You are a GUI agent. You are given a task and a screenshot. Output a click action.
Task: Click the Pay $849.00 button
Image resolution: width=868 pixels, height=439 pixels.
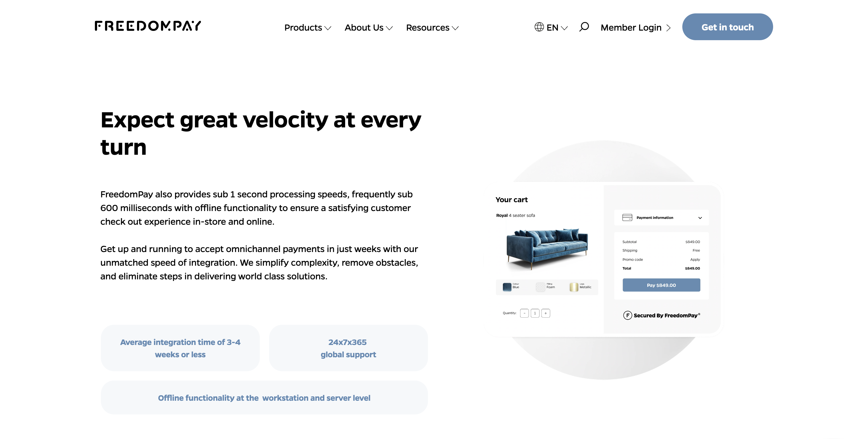pos(661,284)
